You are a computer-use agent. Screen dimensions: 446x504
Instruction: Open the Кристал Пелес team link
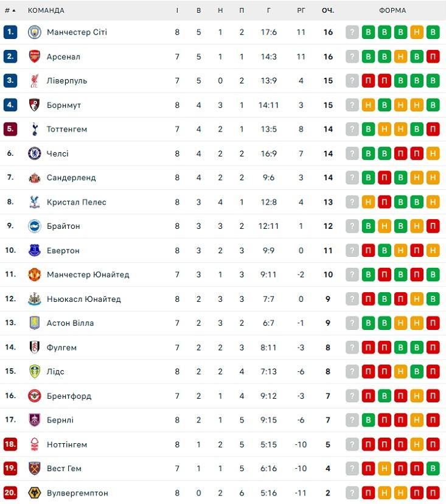(x=77, y=202)
